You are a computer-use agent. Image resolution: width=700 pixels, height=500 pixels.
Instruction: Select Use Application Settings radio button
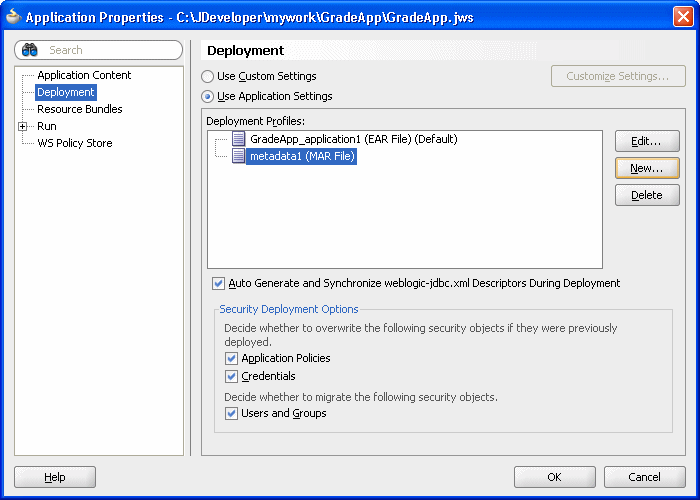[x=207, y=96]
